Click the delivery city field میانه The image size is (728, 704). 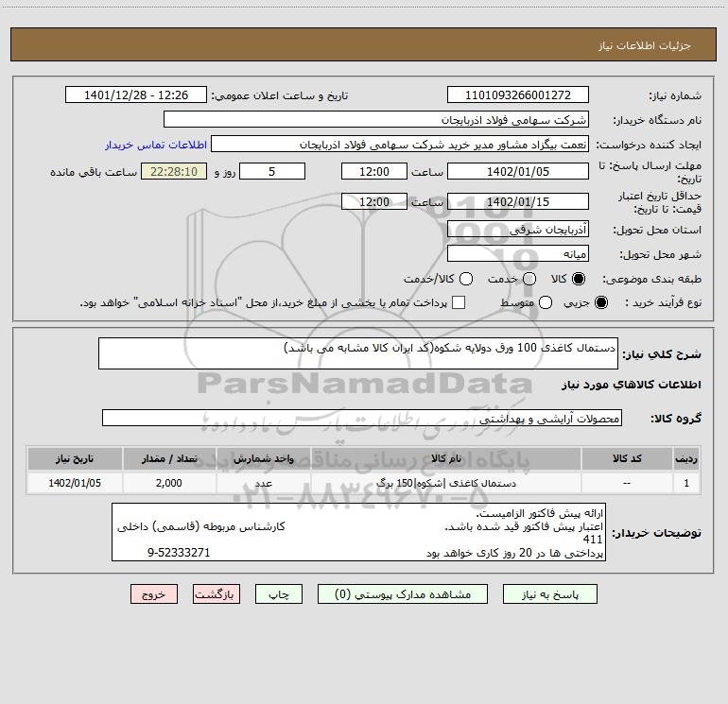(518, 253)
